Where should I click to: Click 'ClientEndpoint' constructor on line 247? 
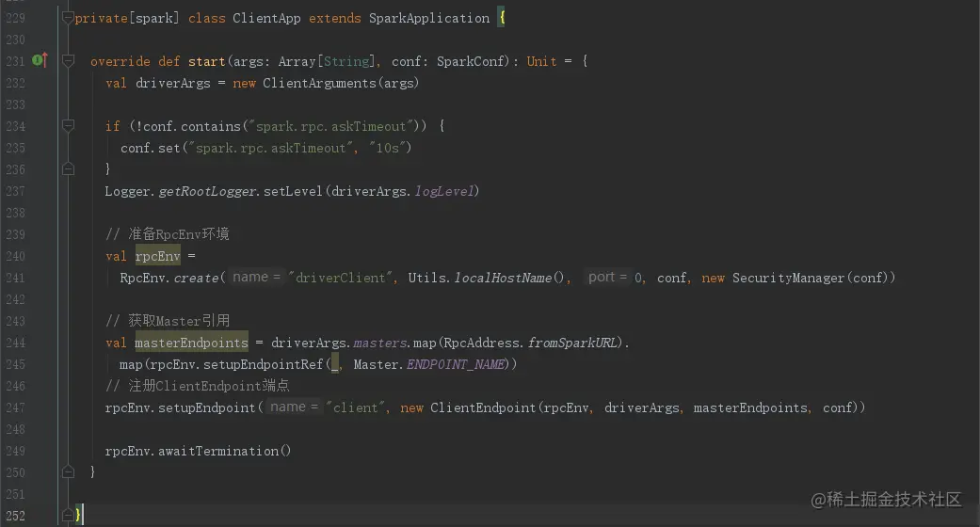pos(483,407)
